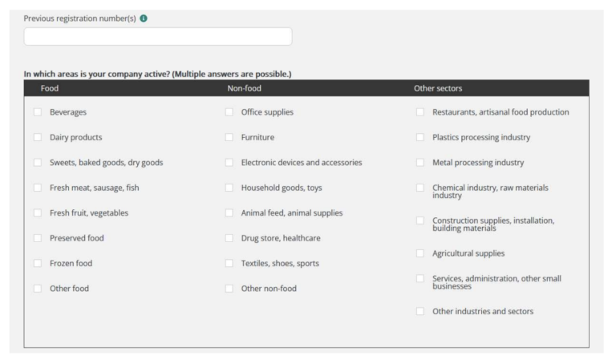This screenshot has height=364, width=616.
Task: Select the Plastics processing industry checkbox
Action: pyautogui.click(x=420, y=137)
